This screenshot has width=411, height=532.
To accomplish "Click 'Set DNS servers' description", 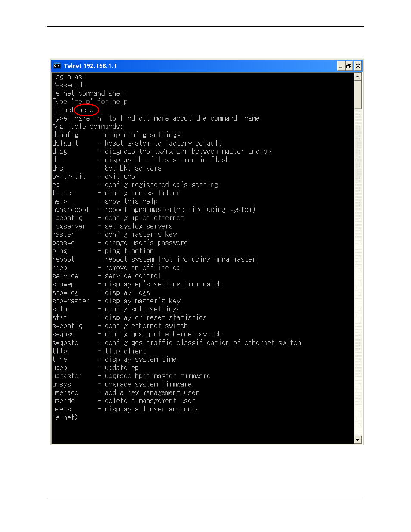I will click(133, 168).
